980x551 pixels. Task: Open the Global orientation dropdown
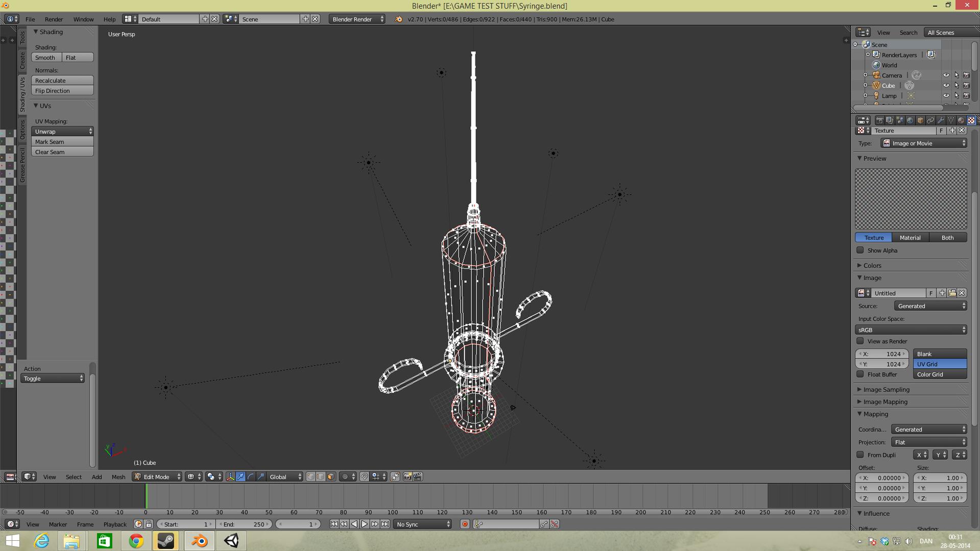click(x=284, y=476)
